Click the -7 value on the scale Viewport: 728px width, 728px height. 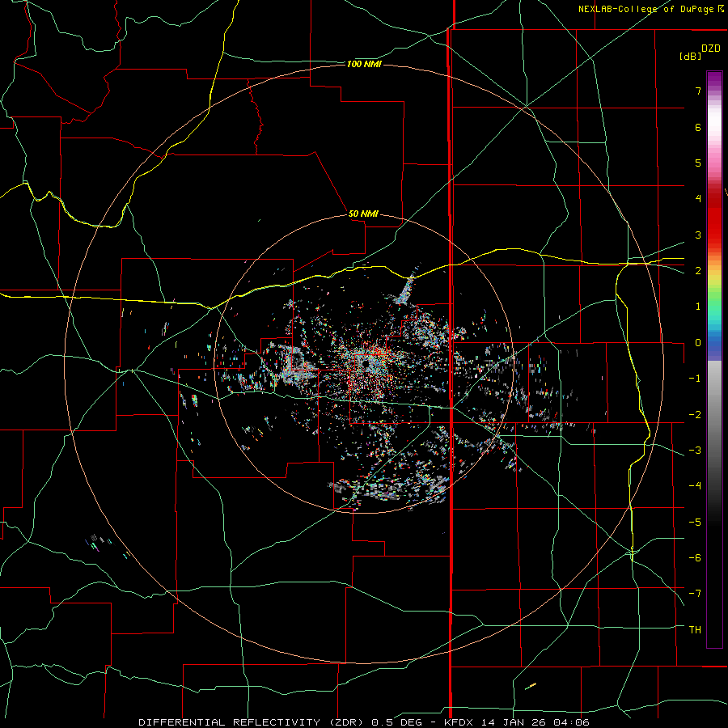click(x=695, y=594)
